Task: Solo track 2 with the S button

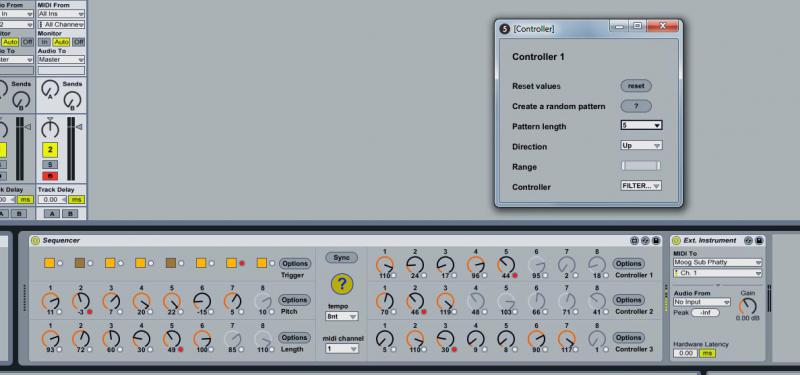Action: (x=50, y=164)
